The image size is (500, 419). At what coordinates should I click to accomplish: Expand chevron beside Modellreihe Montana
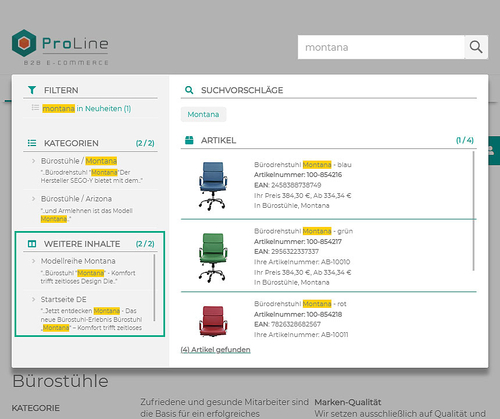click(x=33, y=261)
